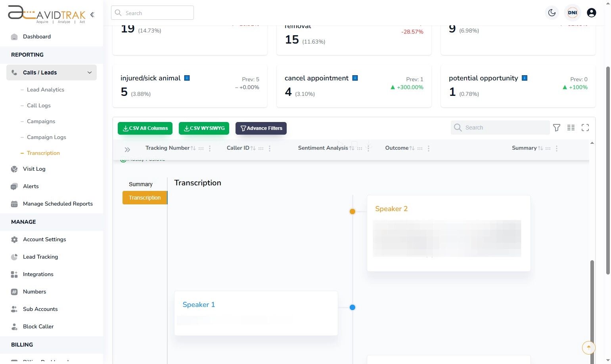The height and width of the screenshot is (364, 611).
Task: Open user profile account icon
Action: point(591,13)
